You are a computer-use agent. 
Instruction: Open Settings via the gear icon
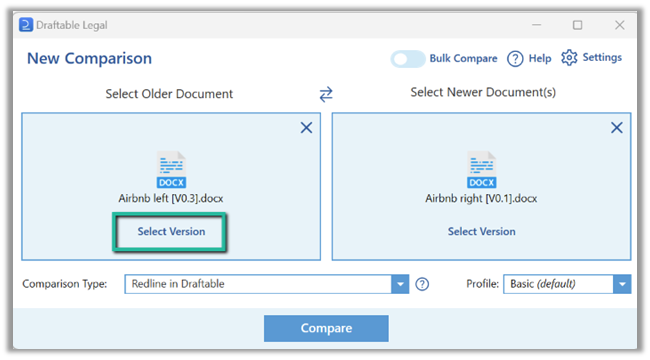pyautogui.click(x=569, y=58)
